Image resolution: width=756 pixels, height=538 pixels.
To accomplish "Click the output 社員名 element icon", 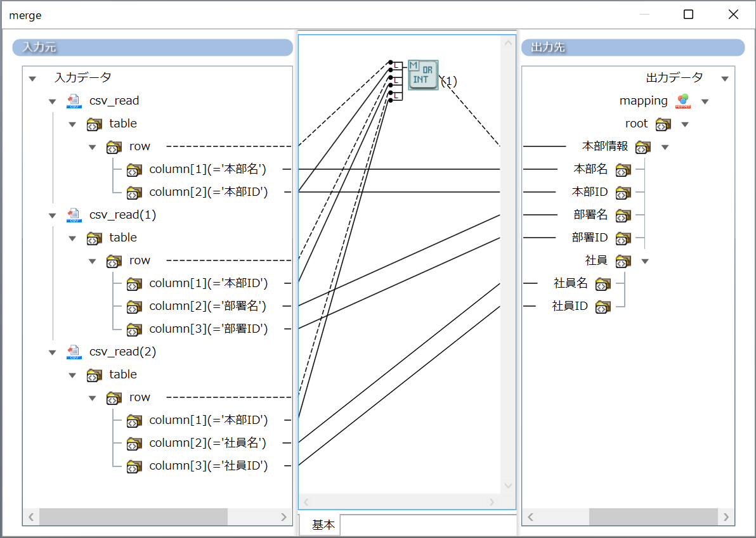I will click(603, 284).
